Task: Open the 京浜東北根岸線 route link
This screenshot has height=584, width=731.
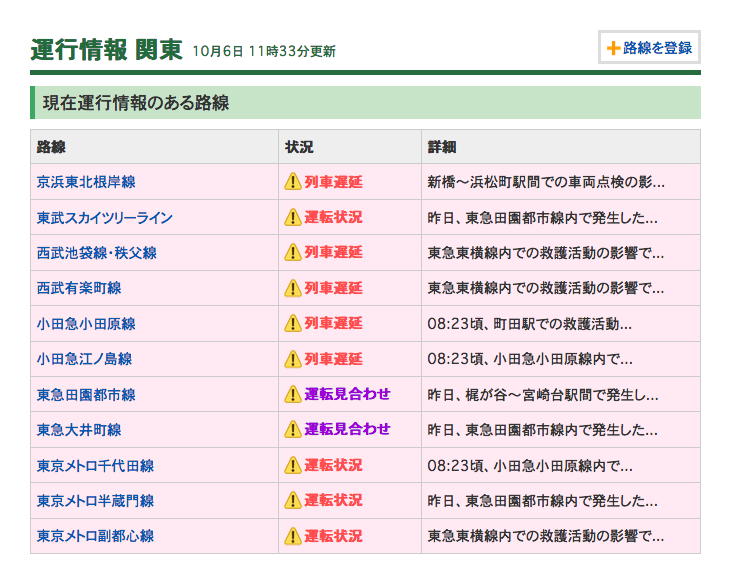Action: click(86, 182)
